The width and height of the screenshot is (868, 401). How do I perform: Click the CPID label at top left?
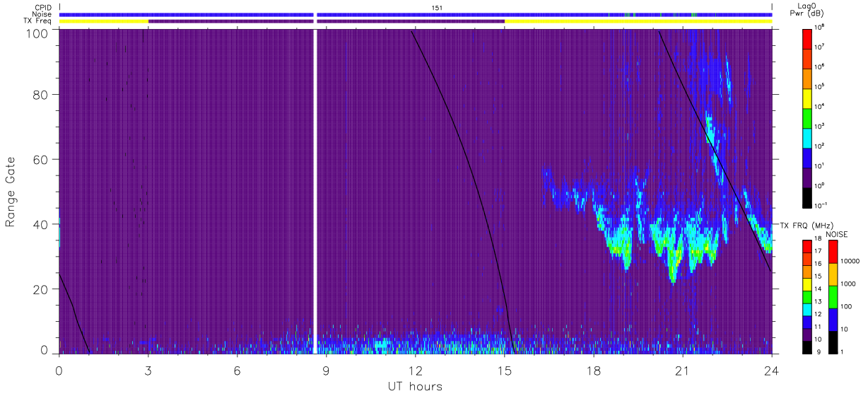click(x=44, y=8)
